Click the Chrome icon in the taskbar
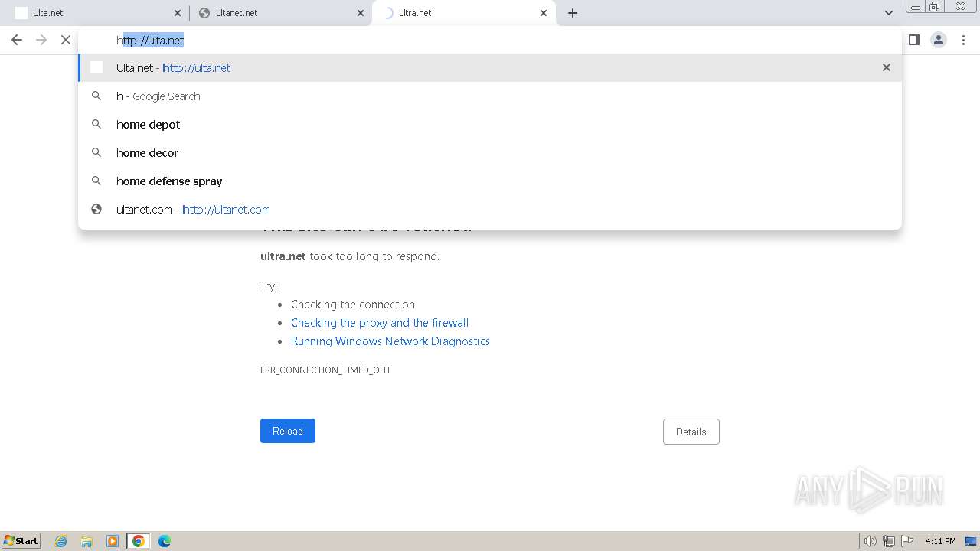 pos(139,541)
